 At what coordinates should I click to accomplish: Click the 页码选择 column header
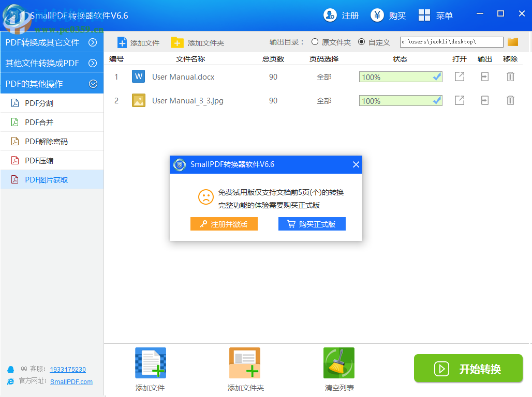tap(324, 59)
